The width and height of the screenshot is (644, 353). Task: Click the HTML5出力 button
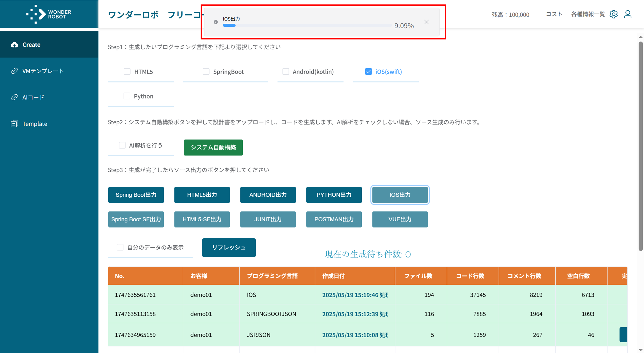202,195
